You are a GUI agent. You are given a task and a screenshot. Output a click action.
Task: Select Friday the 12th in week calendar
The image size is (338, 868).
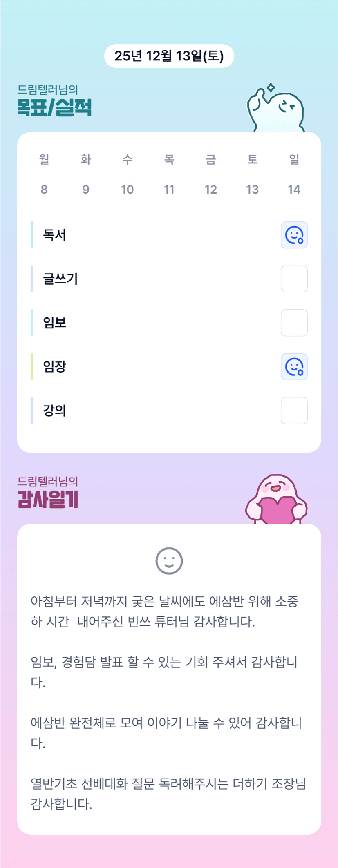[x=211, y=189]
